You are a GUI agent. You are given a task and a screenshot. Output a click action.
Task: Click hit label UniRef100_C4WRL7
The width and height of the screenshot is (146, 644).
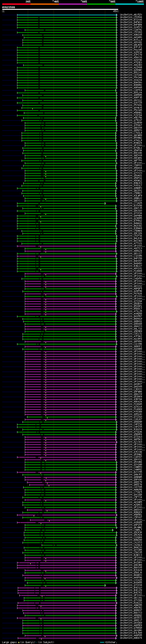(131, 530)
